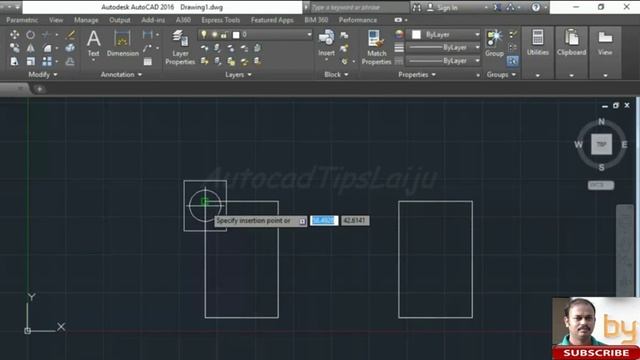The width and height of the screenshot is (640, 360).
Task: Click the new drawing tab plus button
Action: (x=40, y=89)
